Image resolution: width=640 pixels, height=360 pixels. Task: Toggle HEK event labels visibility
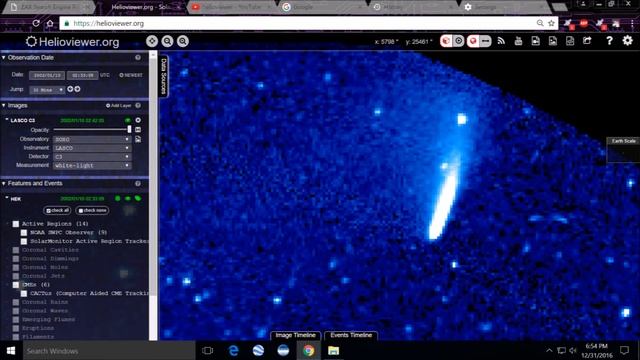coord(138,198)
